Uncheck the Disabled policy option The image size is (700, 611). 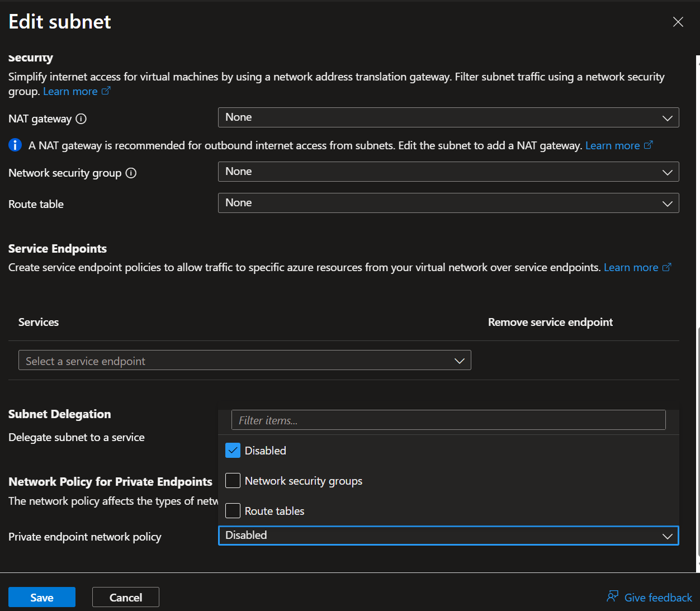coord(233,451)
